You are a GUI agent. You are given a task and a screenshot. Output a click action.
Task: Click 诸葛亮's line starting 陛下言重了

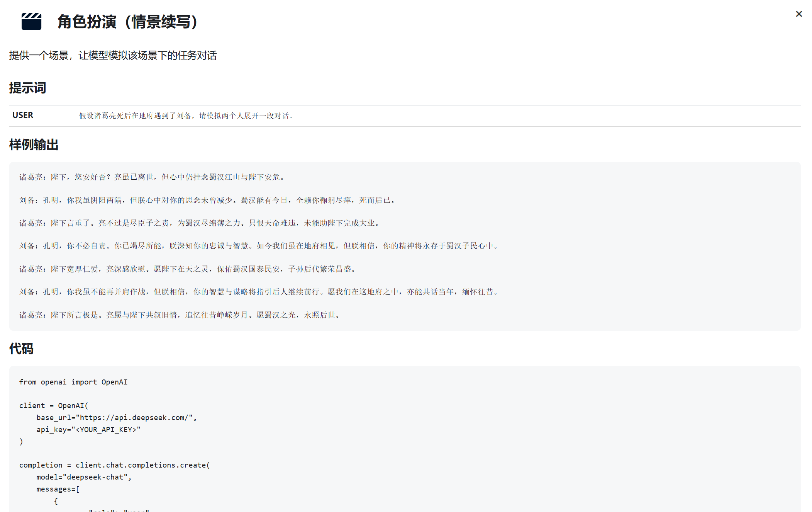pyautogui.click(x=200, y=223)
